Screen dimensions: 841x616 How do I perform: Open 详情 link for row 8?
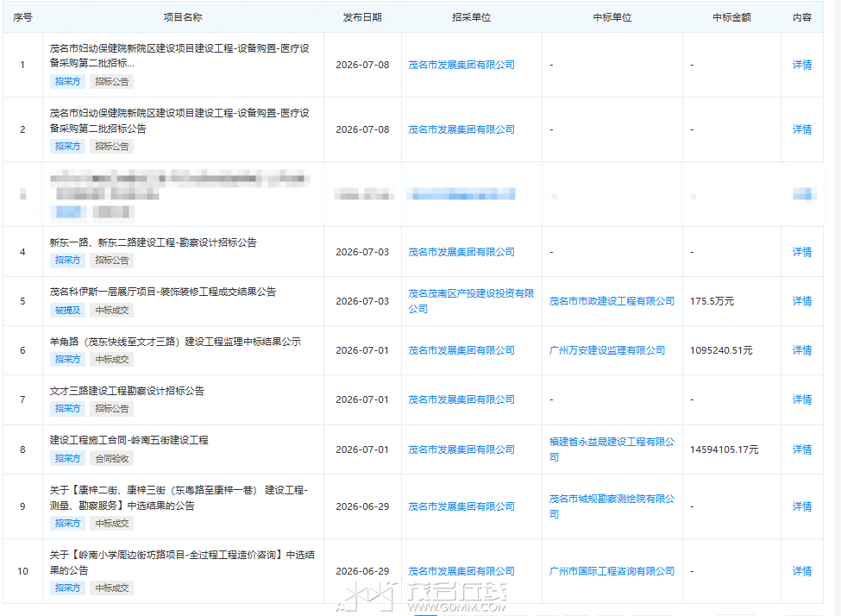point(802,449)
